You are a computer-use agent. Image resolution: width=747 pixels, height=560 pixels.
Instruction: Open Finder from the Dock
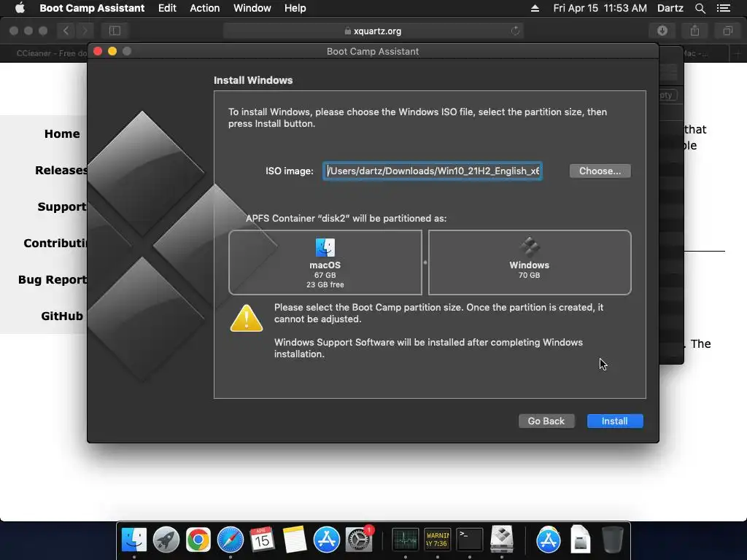pyautogui.click(x=134, y=540)
